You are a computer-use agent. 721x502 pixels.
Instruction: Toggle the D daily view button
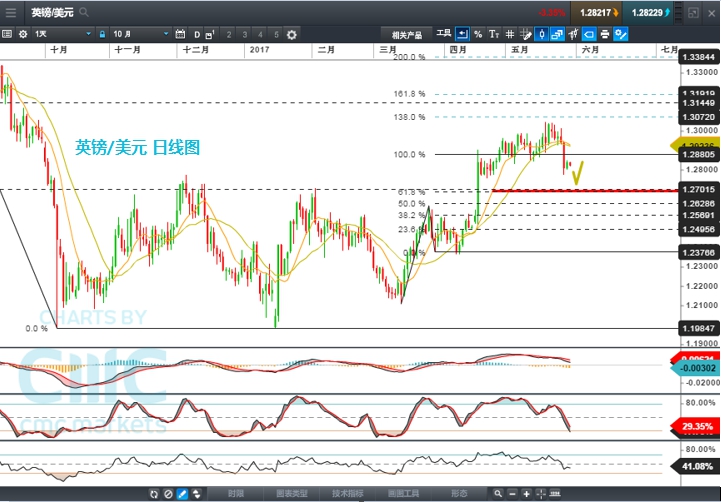[196, 34]
